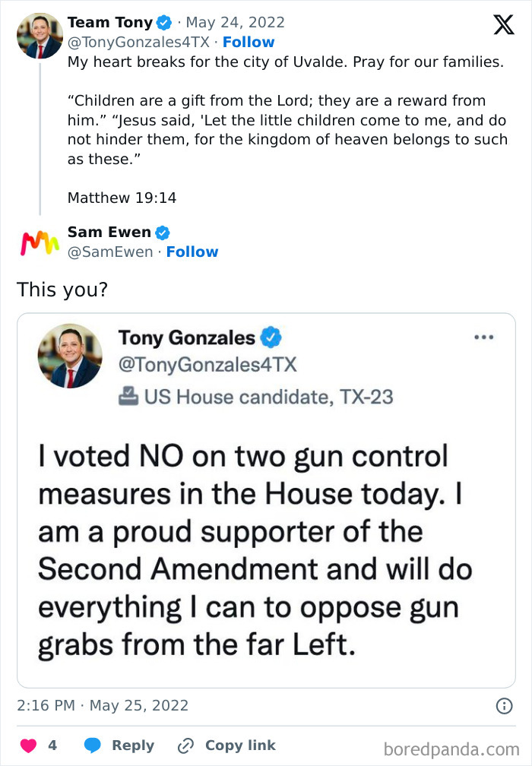Image resolution: width=532 pixels, height=766 pixels.
Task: Click the Copy link text
Action: pyautogui.click(x=240, y=745)
